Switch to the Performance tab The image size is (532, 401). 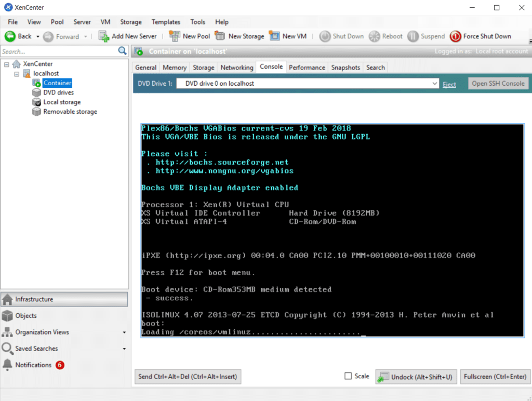[x=307, y=67]
